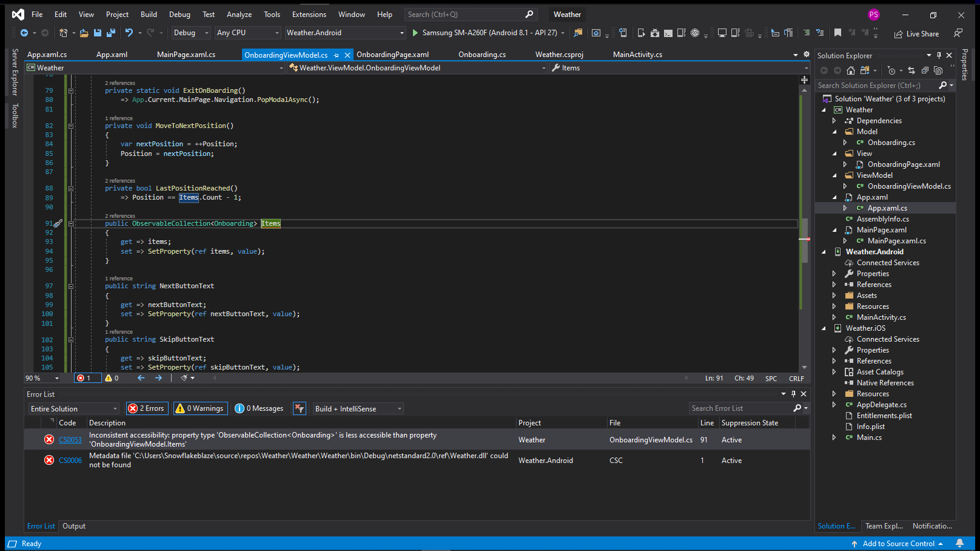Open the Entire Solution scope dropdown
The image size is (980, 551).
click(73, 408)
